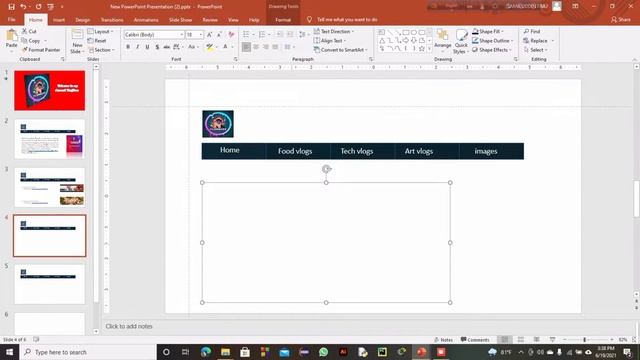640x360 pixels.
Task: Open the Select menu in Editing
Action: (x=536, y=50)
